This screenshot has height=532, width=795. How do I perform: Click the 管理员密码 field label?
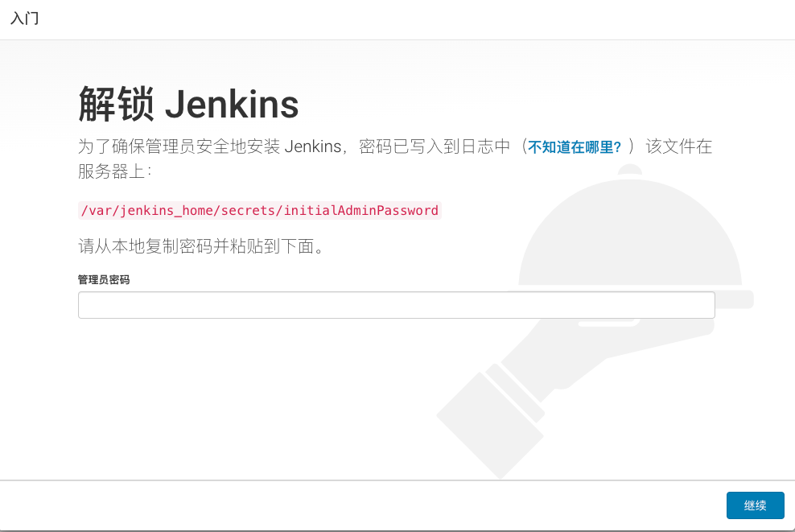(104, 279)
